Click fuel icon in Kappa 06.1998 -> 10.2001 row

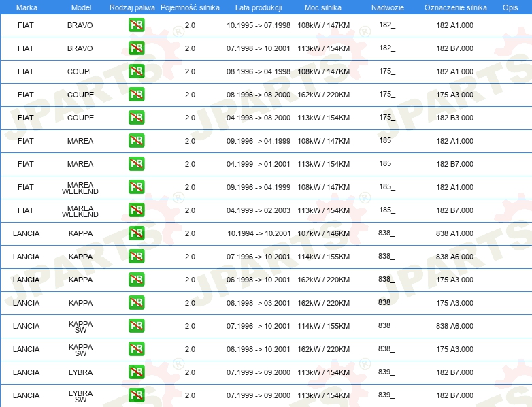tap(136, 279)
